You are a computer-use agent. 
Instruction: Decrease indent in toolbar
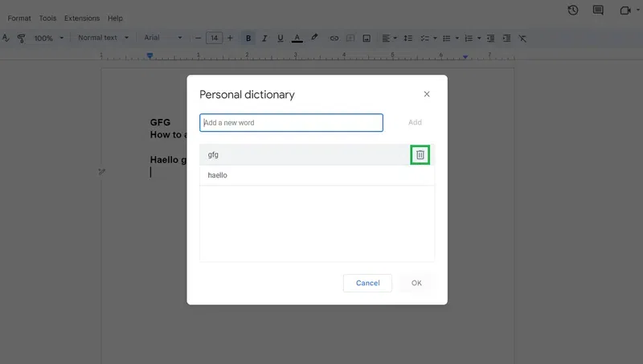pos(490,38)
